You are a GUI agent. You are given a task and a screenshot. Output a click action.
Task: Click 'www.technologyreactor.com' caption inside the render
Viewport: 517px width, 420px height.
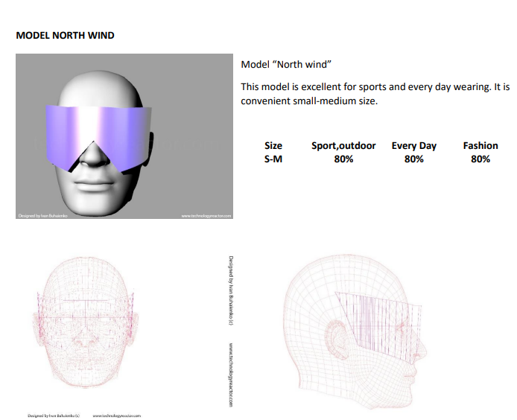coord(206,216)
